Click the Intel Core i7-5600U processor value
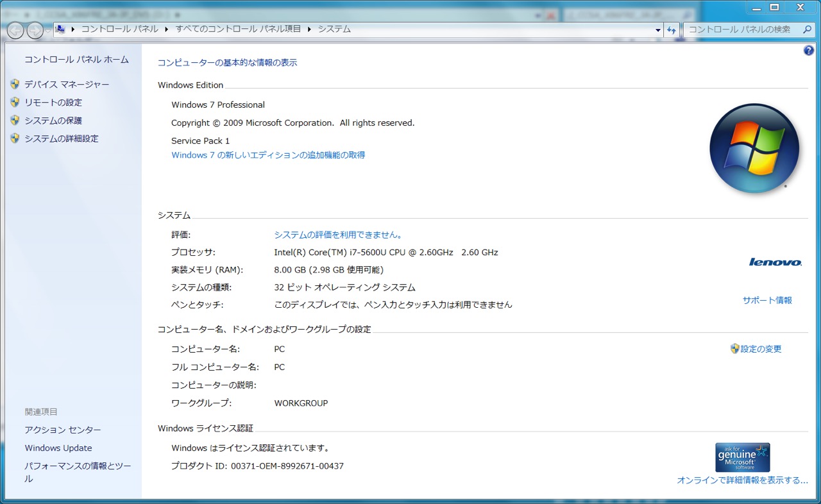 pyautogui.click(x=386, y=252)
